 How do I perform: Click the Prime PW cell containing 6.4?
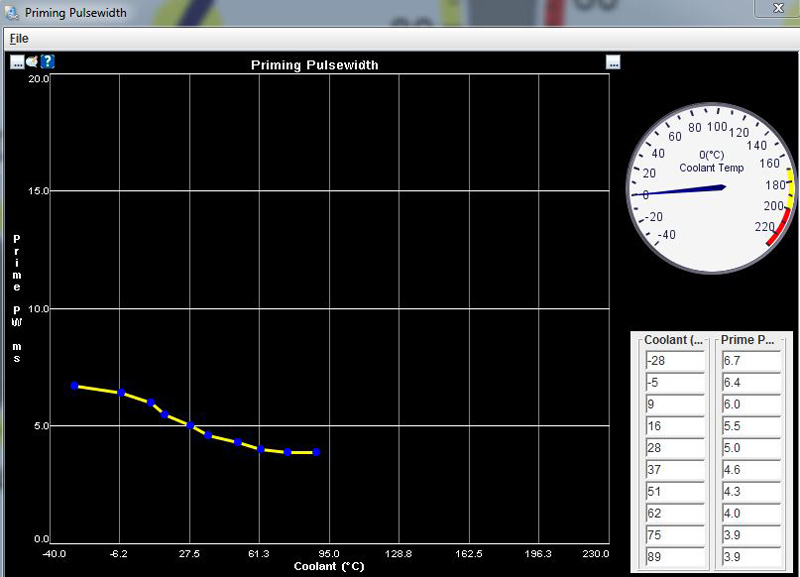[750, 383]
